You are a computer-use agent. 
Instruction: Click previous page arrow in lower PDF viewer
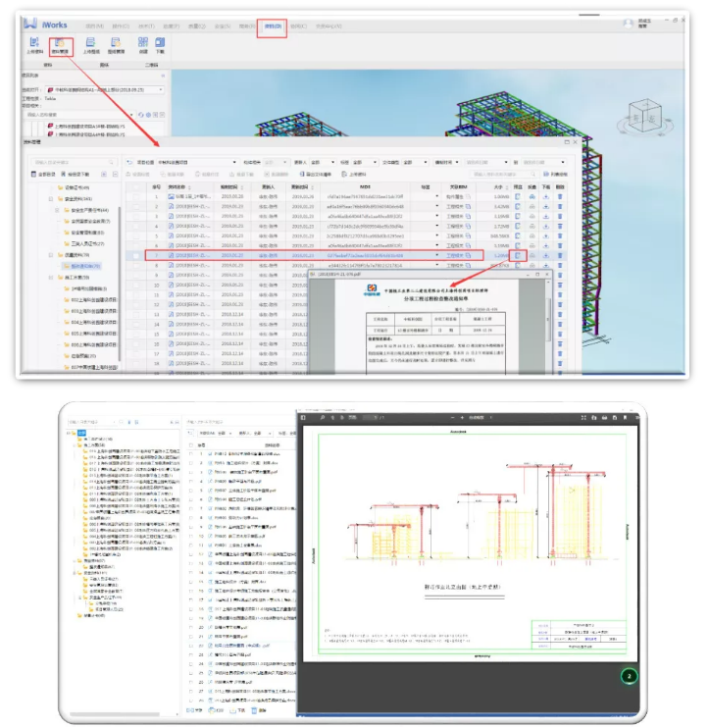(x=332, y=417)
